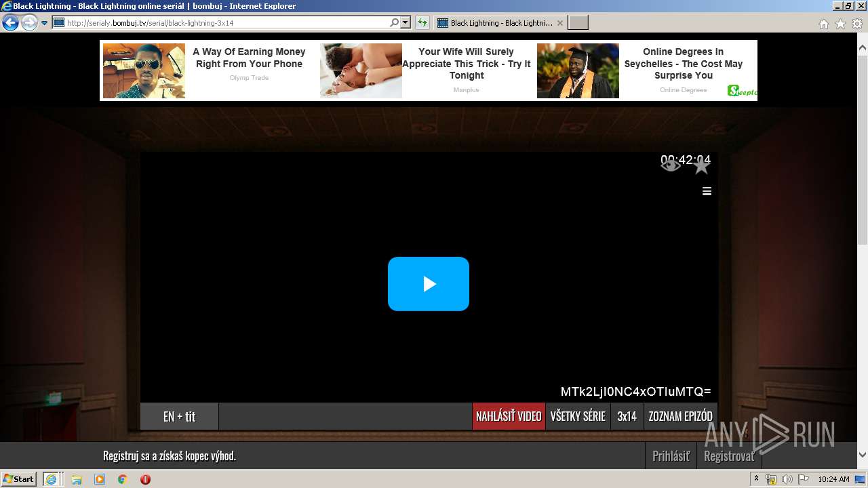
Task: Open the player hamburger menu
Action: 707,191
